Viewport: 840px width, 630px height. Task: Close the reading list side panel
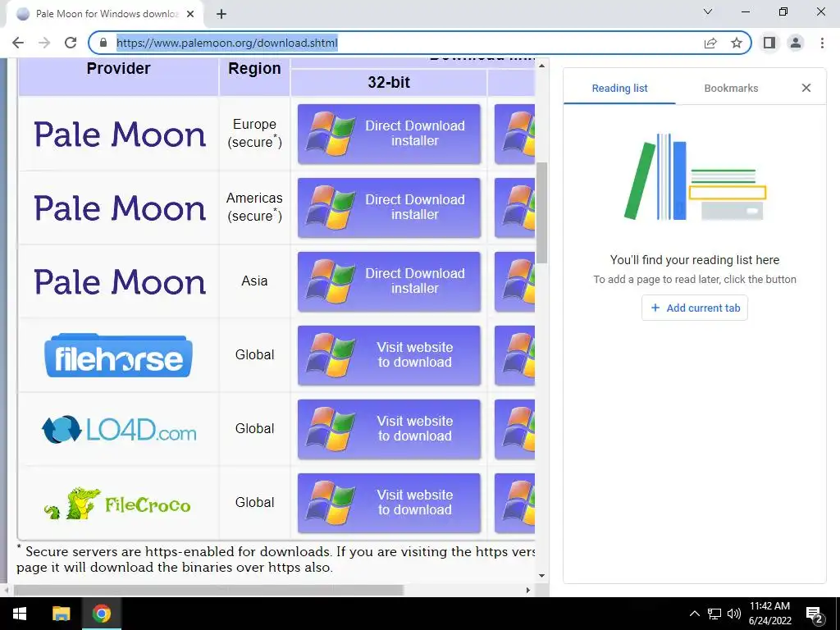806,88
